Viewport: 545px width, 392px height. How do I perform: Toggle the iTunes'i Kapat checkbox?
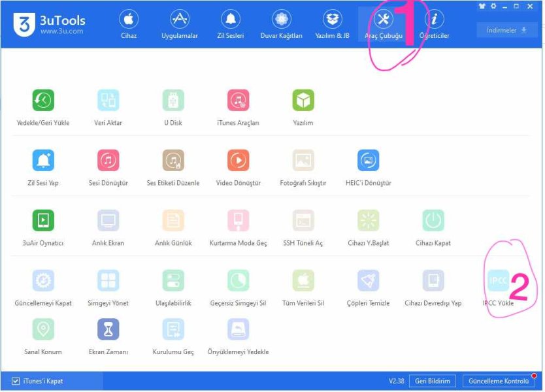point(16,381)
